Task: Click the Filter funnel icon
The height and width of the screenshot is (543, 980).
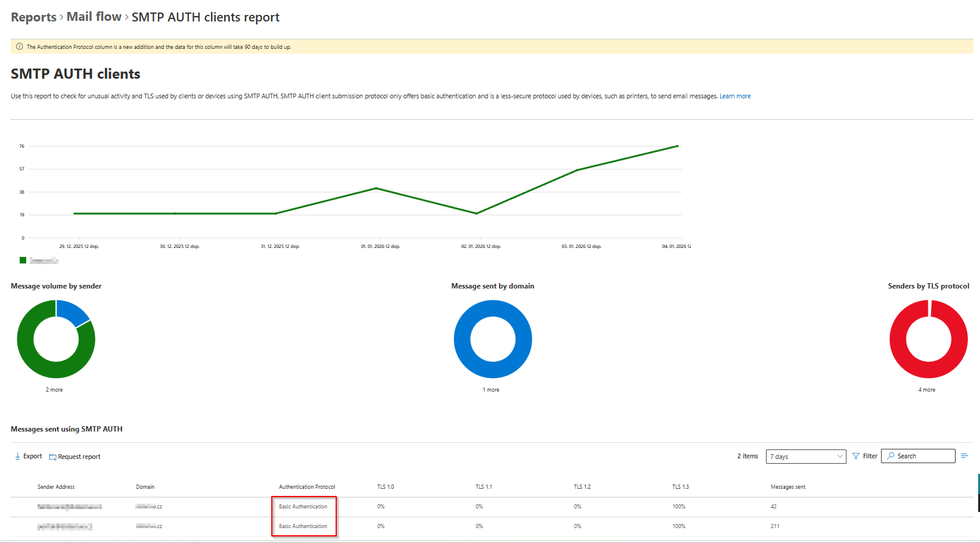Action: tap(856, 457)
